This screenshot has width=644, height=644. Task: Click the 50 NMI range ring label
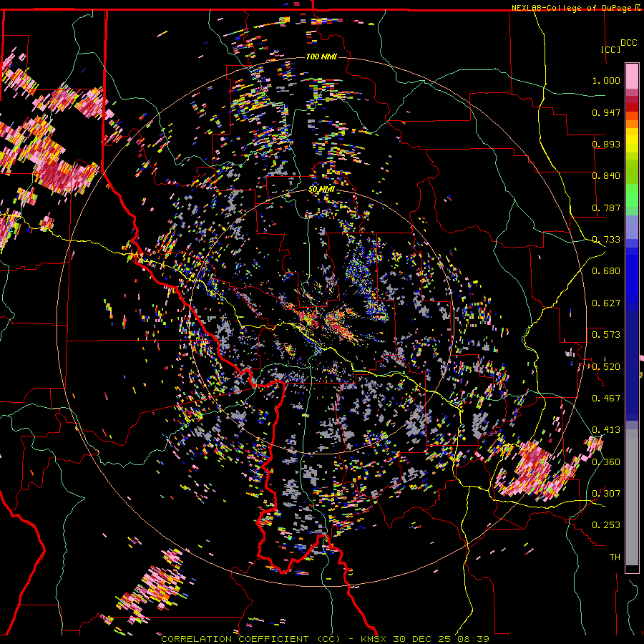[x=321, y=190]
